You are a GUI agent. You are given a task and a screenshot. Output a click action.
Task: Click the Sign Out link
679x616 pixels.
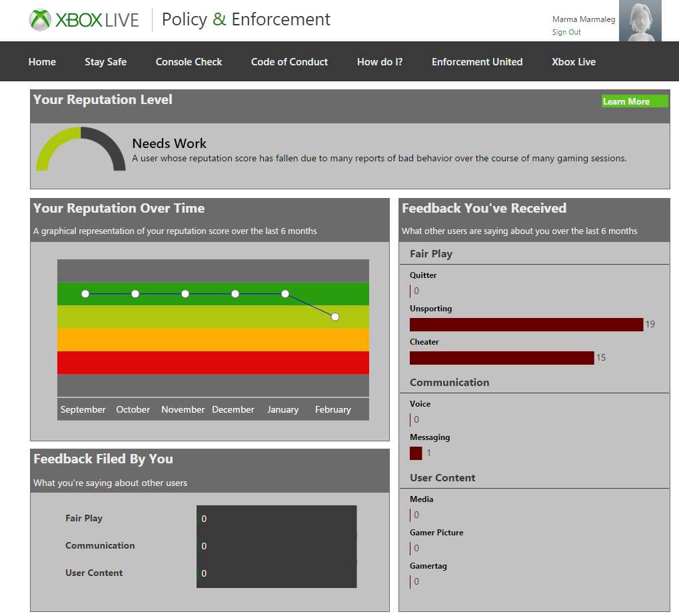(x=566, y=32)
